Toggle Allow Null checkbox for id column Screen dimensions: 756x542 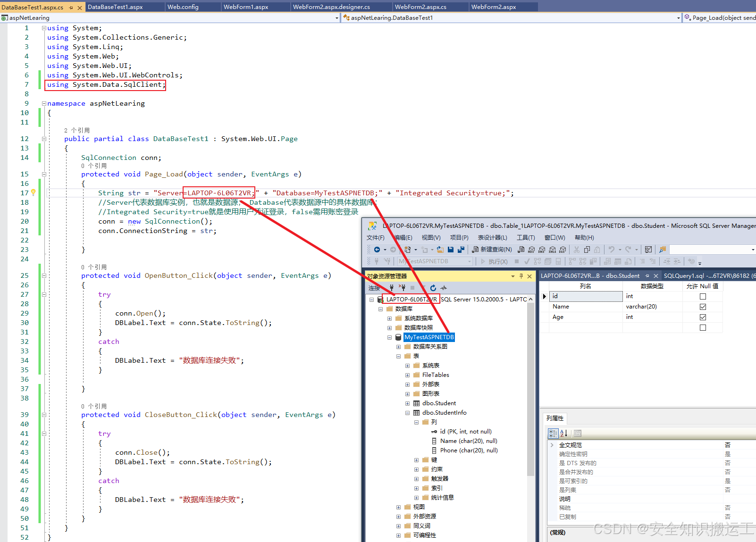703,296
